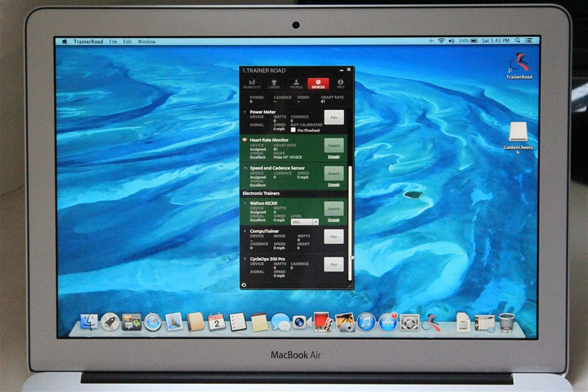Close the Trainer Road window
The height and width of the screenshot is (392, 588).
pos(349,70)
